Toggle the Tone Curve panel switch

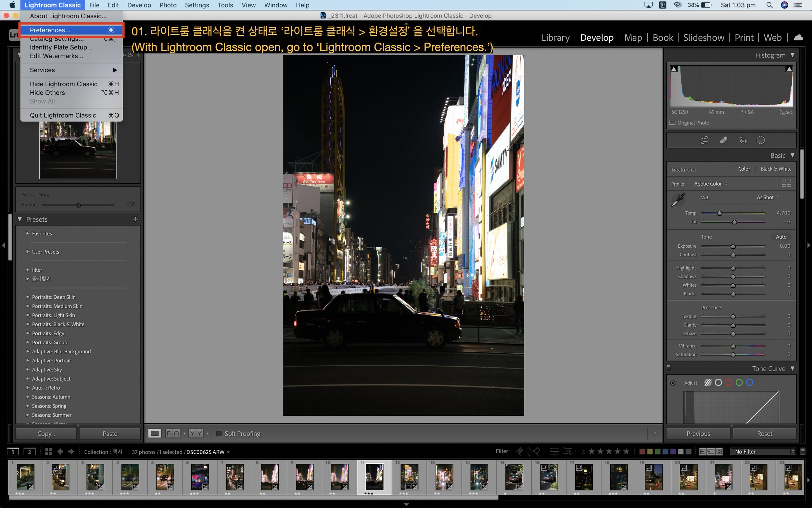click(669, 368)
